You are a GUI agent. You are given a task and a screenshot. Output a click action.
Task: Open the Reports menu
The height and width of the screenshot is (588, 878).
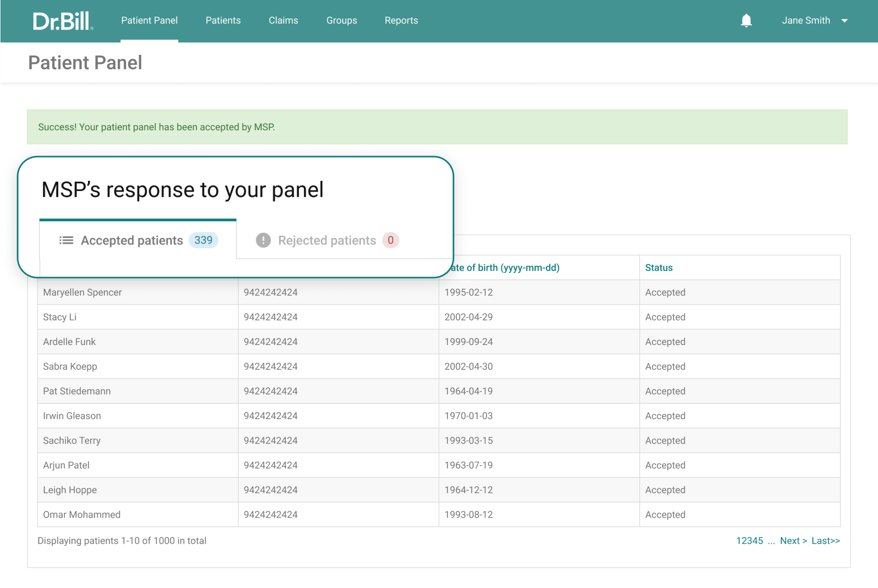pos(401,21)
